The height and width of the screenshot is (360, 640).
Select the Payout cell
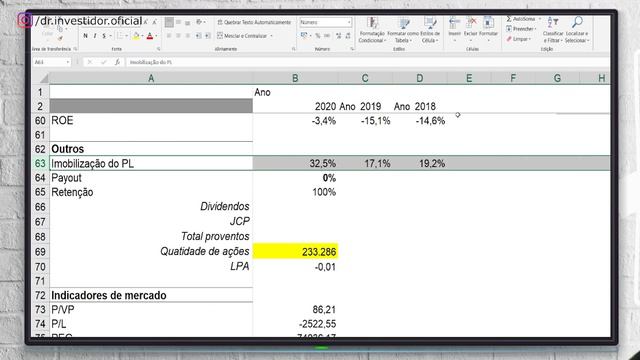coord(151,178)
